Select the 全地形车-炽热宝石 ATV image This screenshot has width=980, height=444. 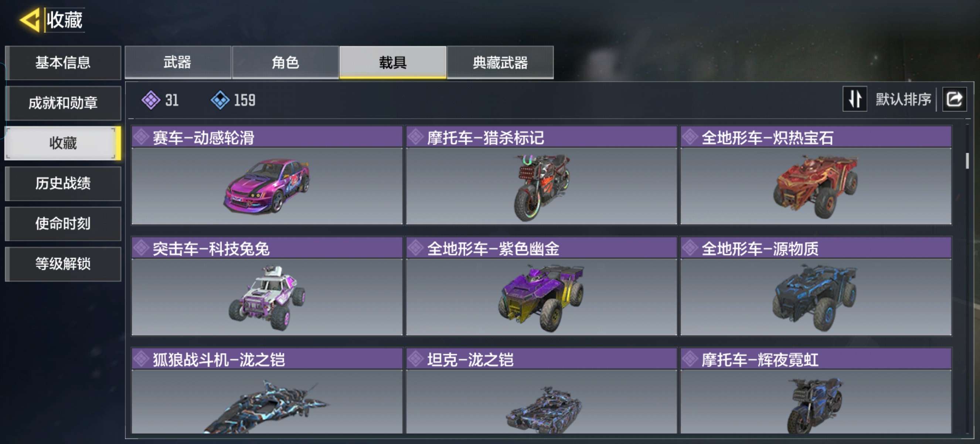click(816, 186)
